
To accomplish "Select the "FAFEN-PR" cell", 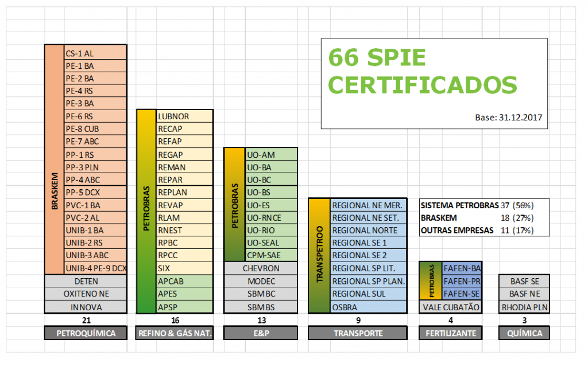I will 462,281.
